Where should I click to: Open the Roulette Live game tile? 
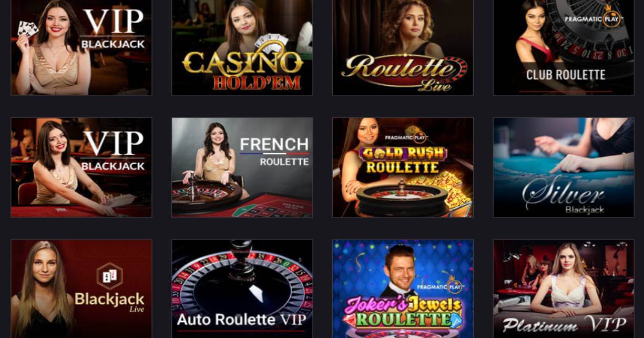pyautogui.click(x=403, y=47)
